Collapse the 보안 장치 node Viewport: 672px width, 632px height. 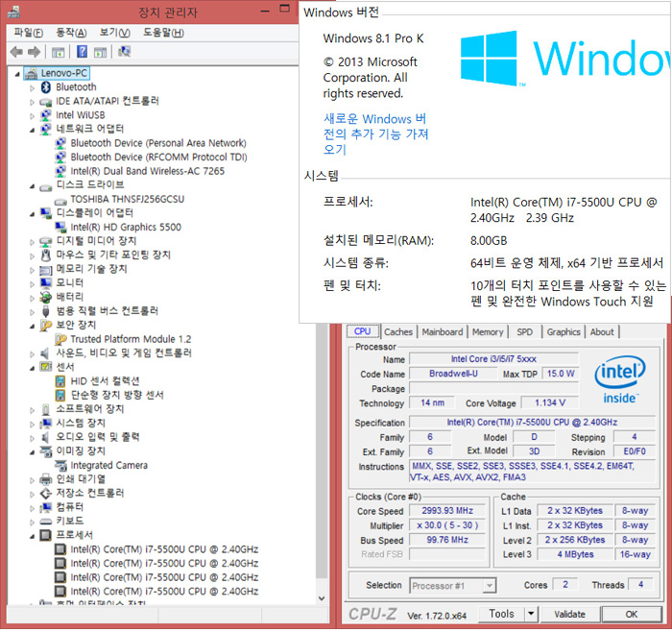[32, 327]
